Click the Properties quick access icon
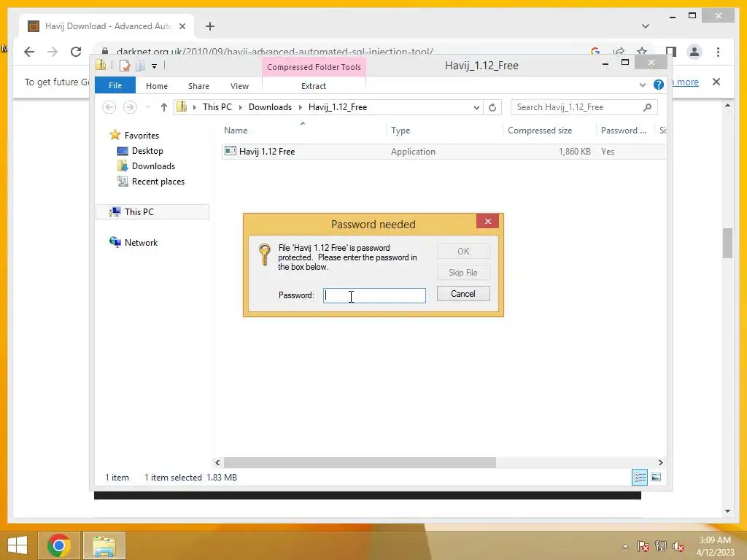747x560 pixels. point(125,66)
